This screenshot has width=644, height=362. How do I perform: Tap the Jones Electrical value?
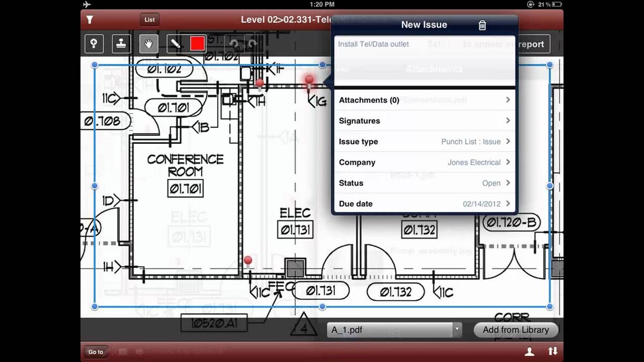click(x=474, y=162)
